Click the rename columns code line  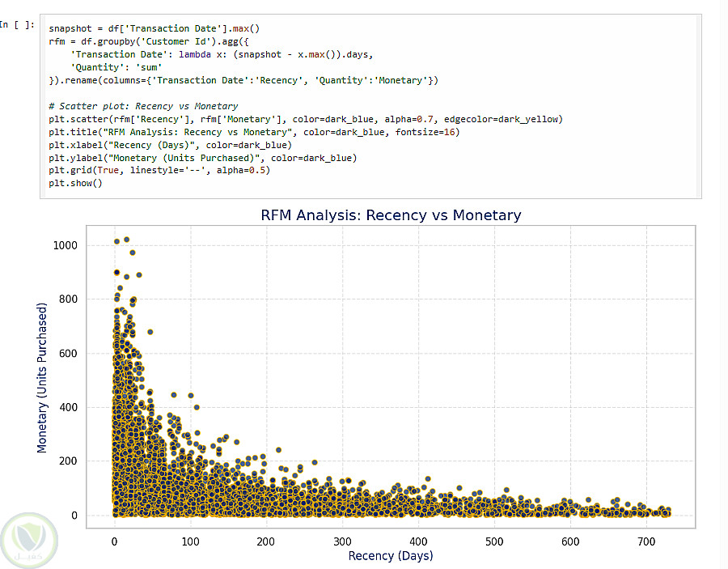point(243,80)
